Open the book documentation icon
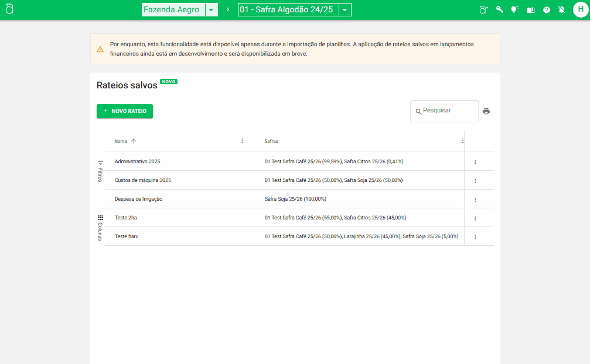The image size is (590, 364). click(531, 10)
